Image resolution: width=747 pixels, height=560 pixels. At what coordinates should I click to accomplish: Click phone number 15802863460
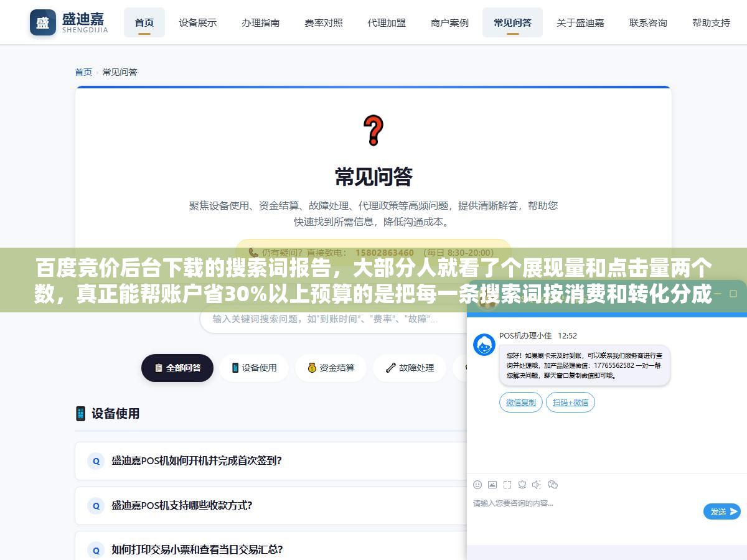click(384, 253)
